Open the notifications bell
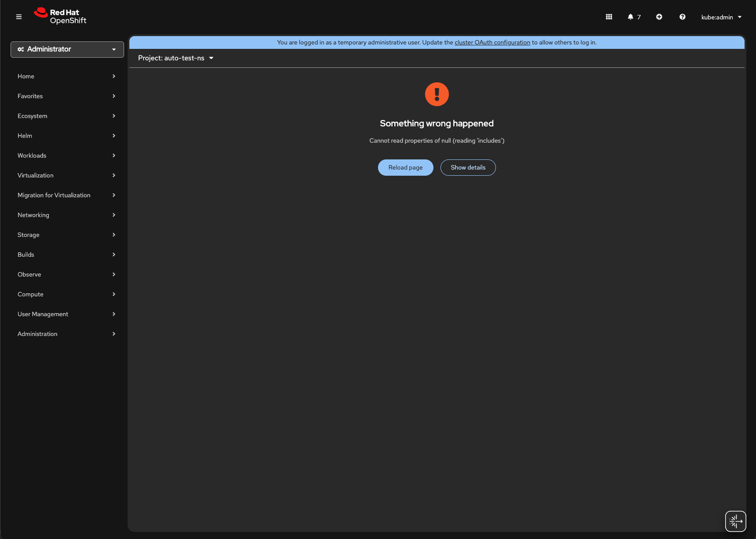Viewport: 756px width, 539px height. (634, 17)
